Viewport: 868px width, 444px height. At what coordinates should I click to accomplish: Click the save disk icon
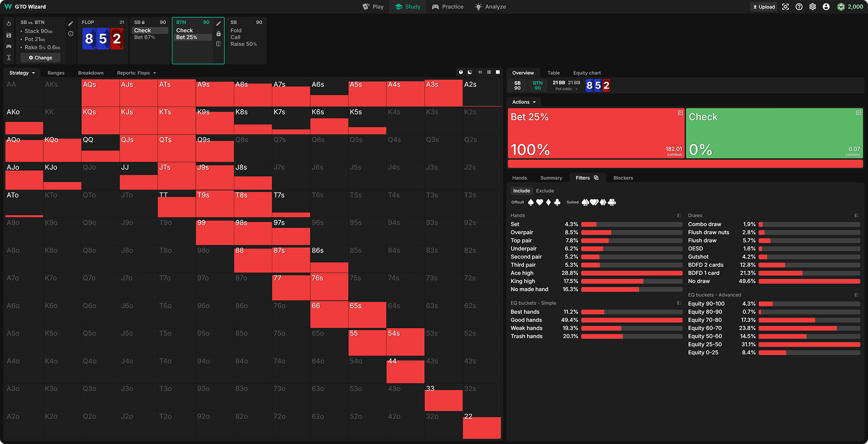pos(9,35)
